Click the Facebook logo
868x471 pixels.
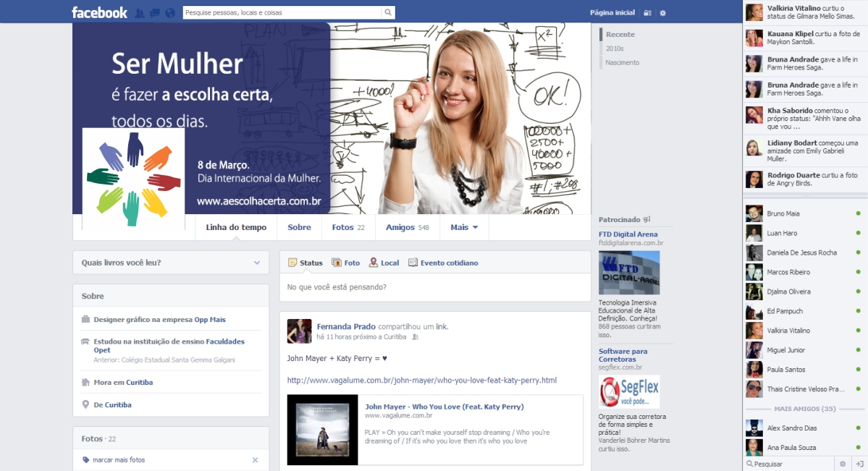point(100,12)
